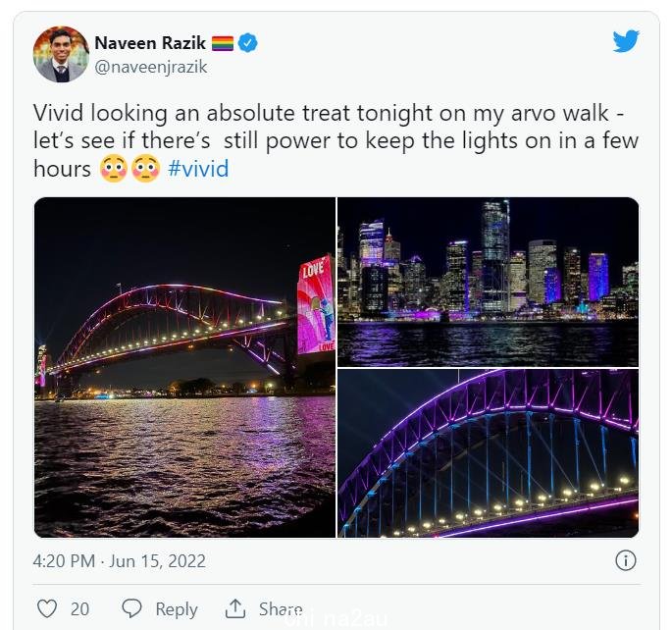Click the share upload arrow icon

[235, 608]
